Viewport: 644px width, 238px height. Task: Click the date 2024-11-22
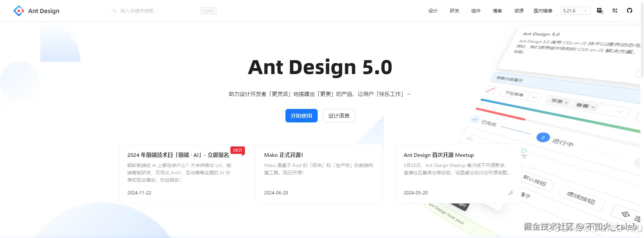coord(139,193)
